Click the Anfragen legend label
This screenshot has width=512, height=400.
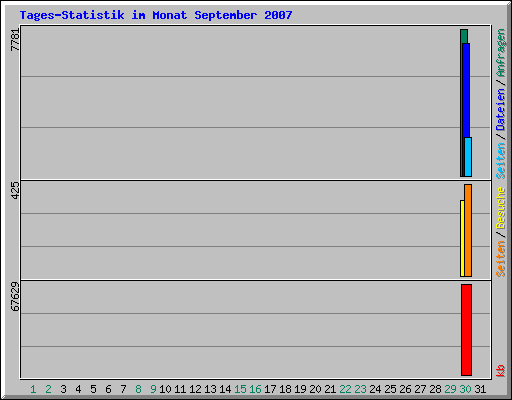(501, 53)
